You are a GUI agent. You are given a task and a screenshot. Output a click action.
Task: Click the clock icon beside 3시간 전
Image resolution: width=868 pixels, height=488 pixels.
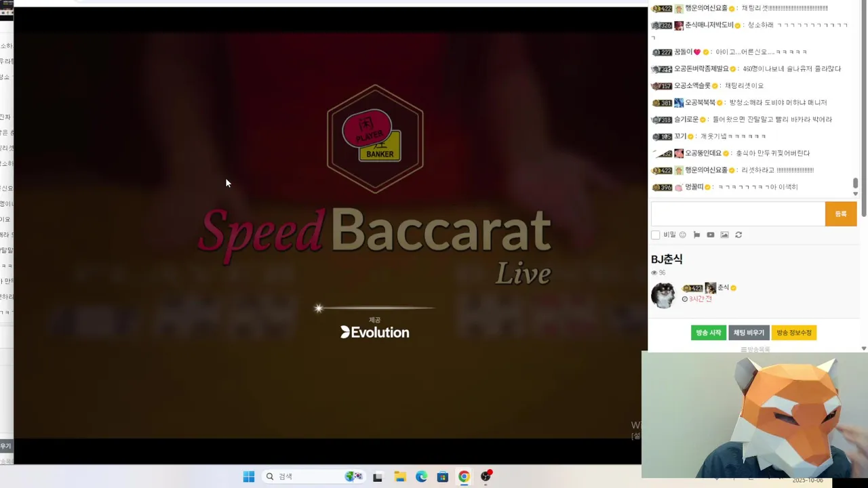point(685,299)
